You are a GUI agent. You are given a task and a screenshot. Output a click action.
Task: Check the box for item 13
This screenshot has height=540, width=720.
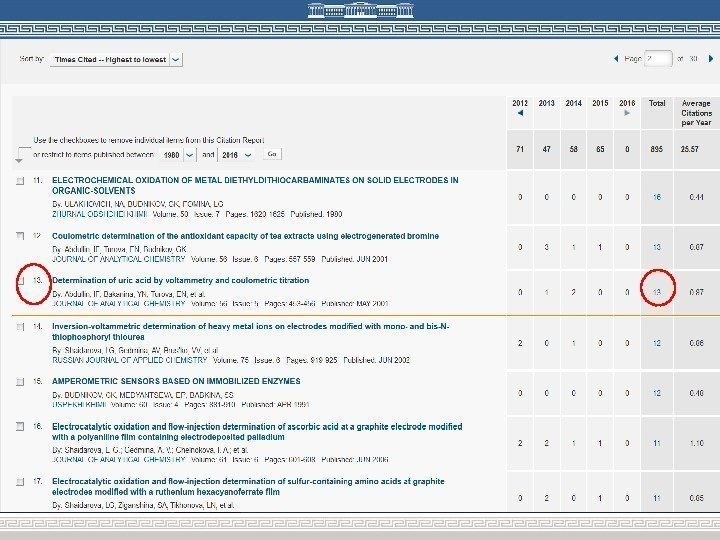coord(20,281)
